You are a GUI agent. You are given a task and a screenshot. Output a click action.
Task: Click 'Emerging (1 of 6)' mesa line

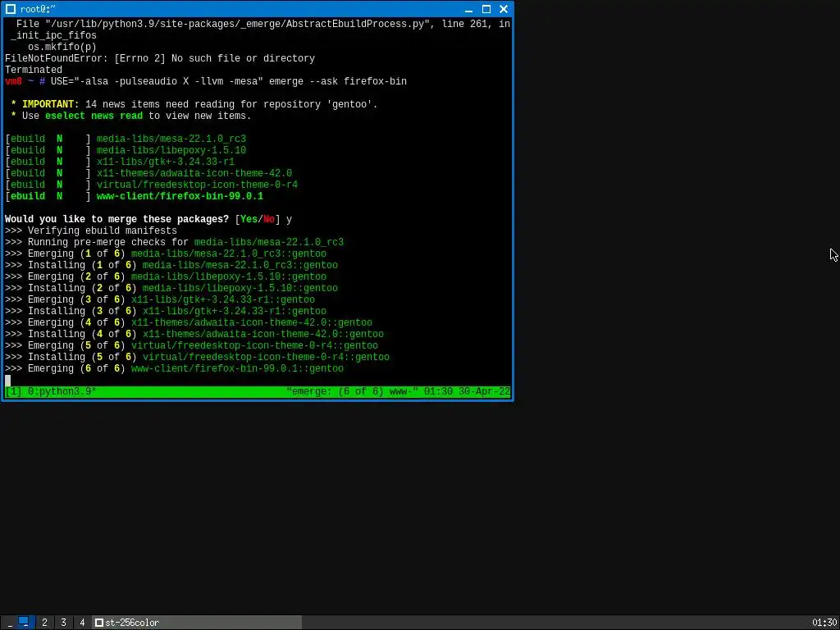coord(166,254)
